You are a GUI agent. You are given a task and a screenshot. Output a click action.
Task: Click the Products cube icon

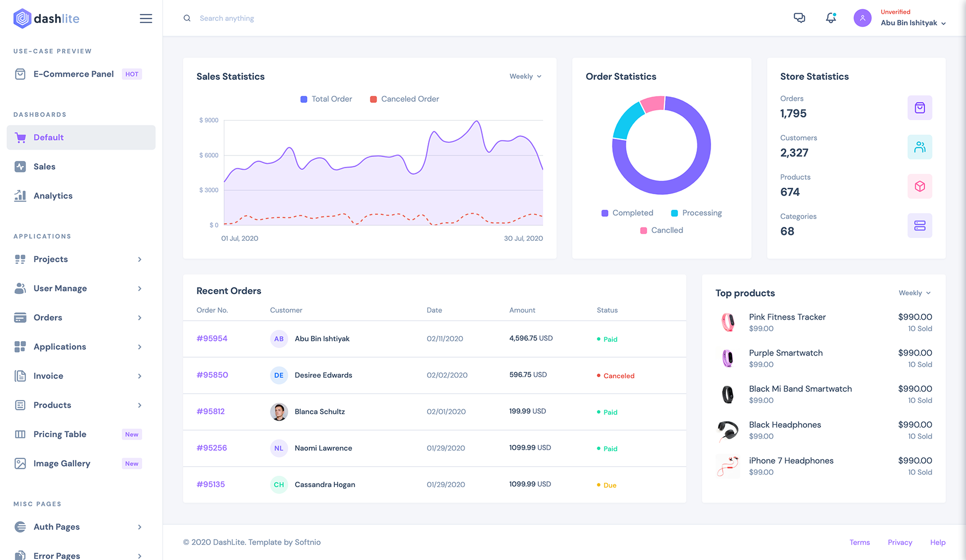click(919, 186)
